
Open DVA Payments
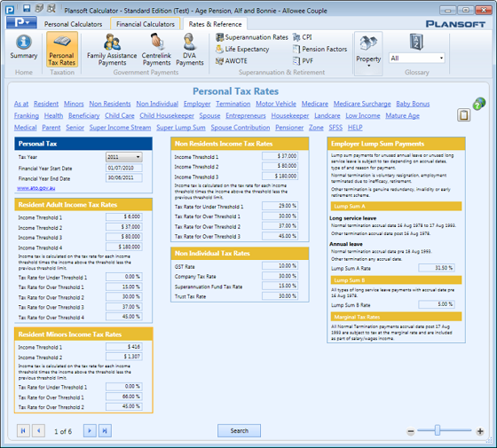point(190,50)
